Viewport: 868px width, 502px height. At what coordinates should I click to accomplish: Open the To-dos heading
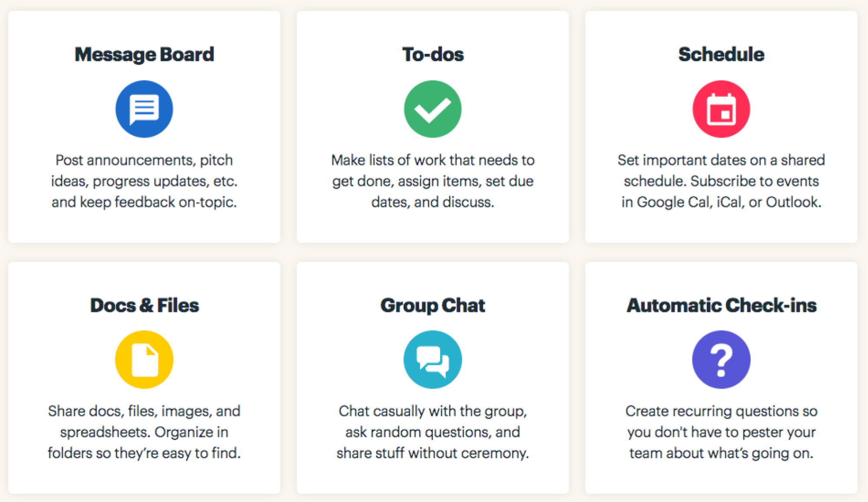(433, 55)
